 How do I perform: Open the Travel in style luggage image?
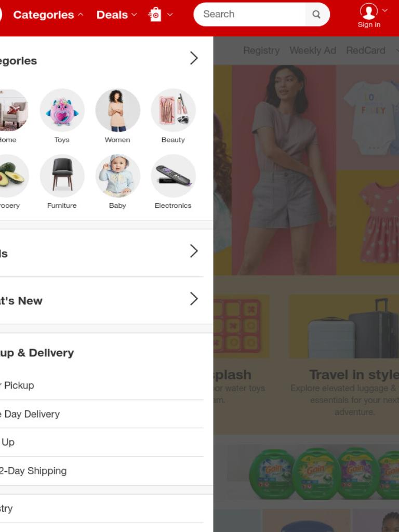coord(344,326)
